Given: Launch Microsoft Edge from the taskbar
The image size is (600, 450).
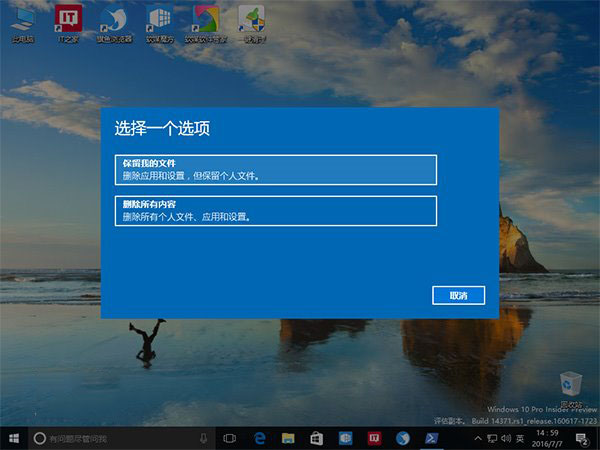Looking at the screenshot, I should pos(258,438).
